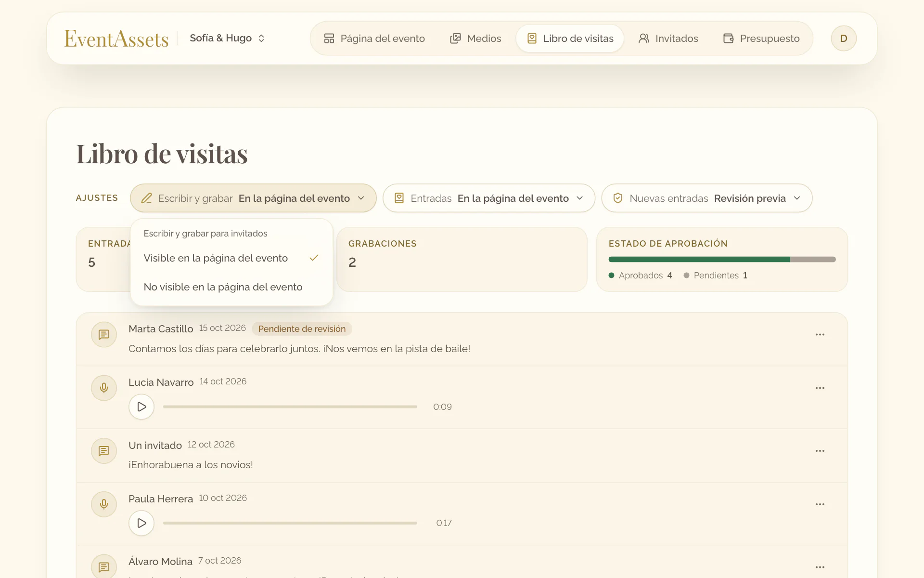Click the Marta Castillo name
Image resolution: width=924 pixels, height=578 pixels.
tap(161, 329)
